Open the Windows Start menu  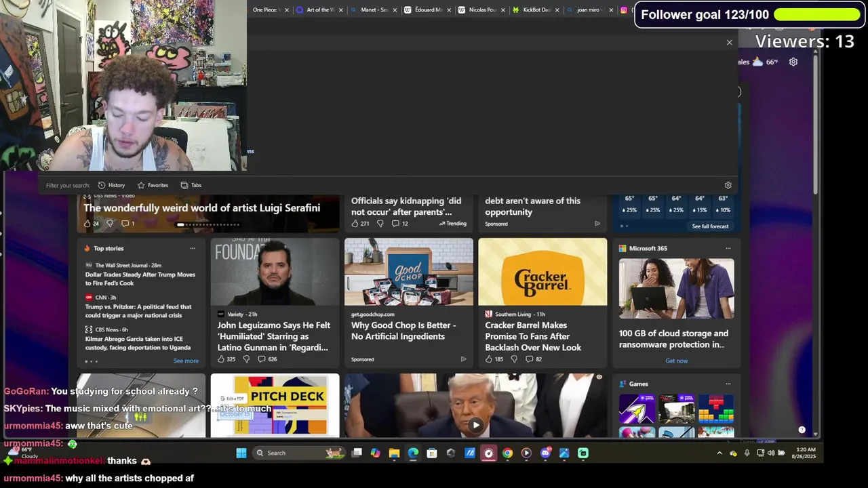tap(241, 453)
